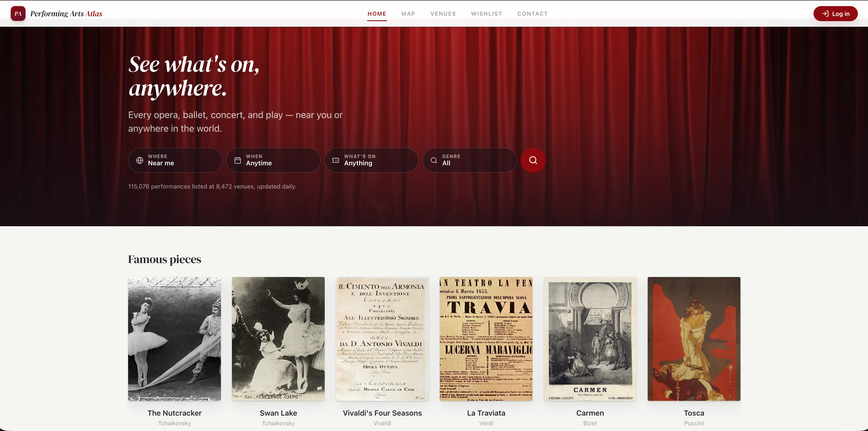Click the ticket icon in What's On field
Viewport: 868px width, 431px height.
[x=336, y=160]
